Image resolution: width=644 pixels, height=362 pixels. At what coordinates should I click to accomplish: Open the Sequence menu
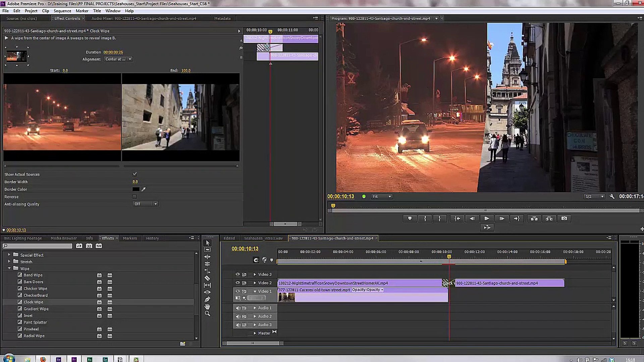[x=62, y=11]
